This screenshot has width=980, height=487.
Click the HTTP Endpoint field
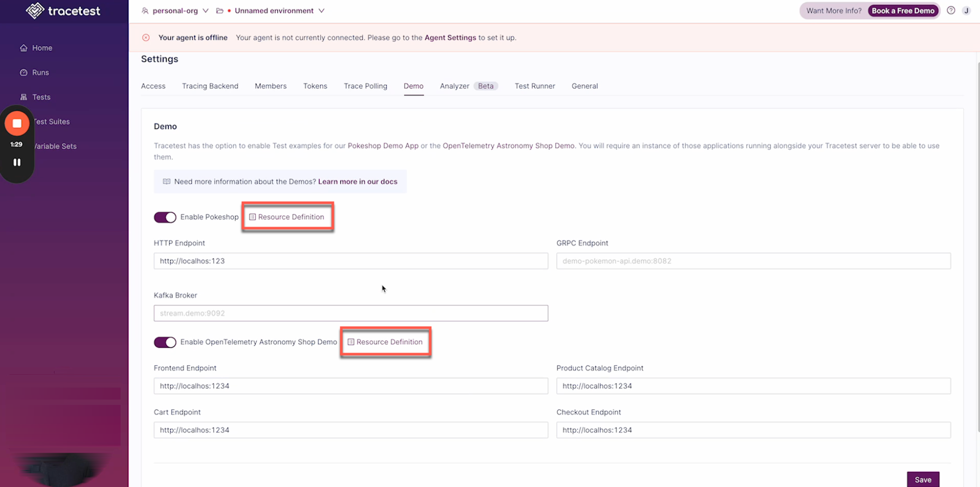(x=351, y=261)
